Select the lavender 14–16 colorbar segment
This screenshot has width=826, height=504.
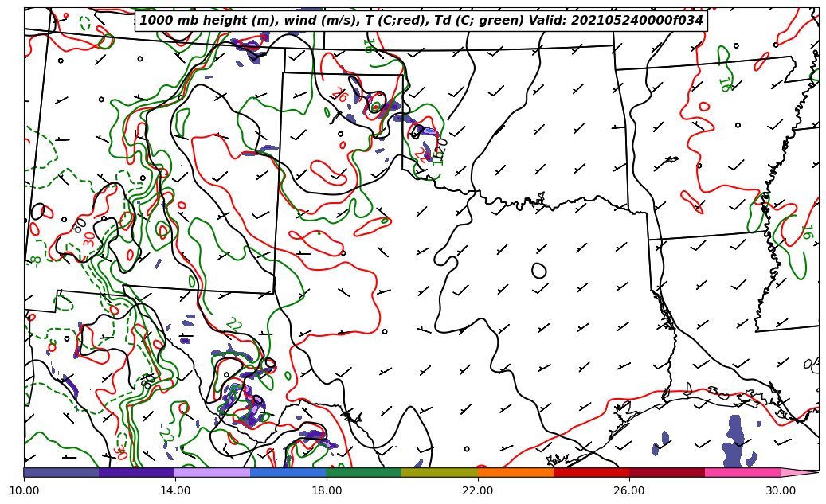click(x=213, y=472)
